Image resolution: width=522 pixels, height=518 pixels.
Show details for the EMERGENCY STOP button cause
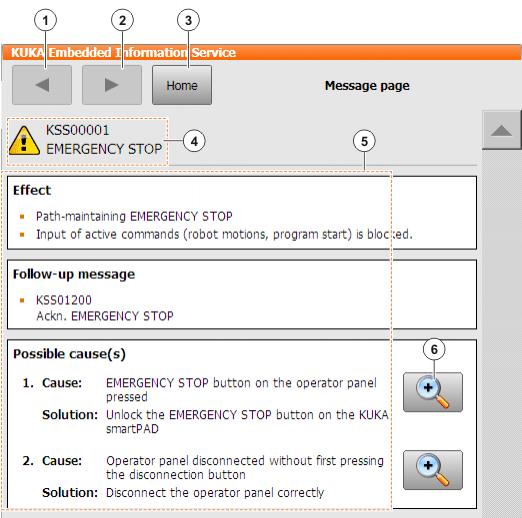tap(433, 392)
